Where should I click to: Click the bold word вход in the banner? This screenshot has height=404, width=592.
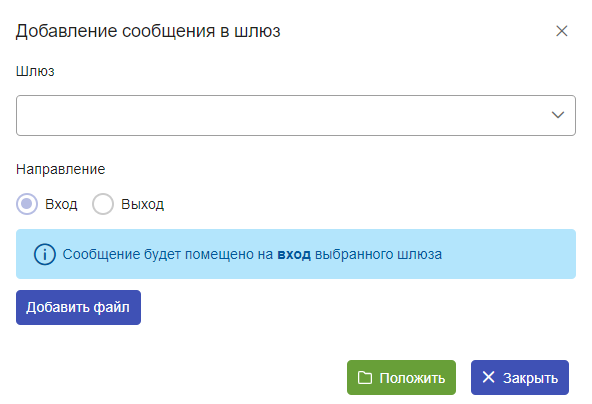[294, 254]
